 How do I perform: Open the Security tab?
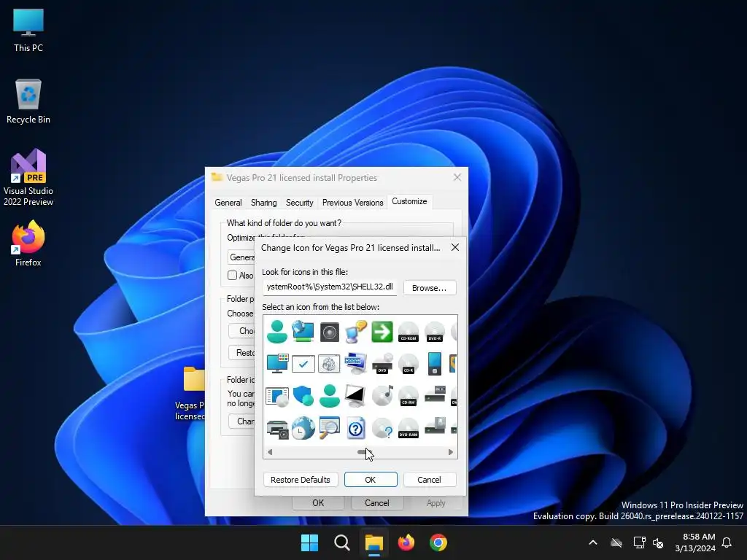click(x=300, y=203)
